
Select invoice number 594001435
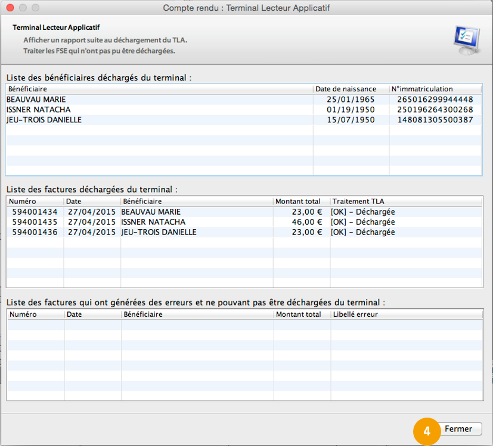point(33,222)
